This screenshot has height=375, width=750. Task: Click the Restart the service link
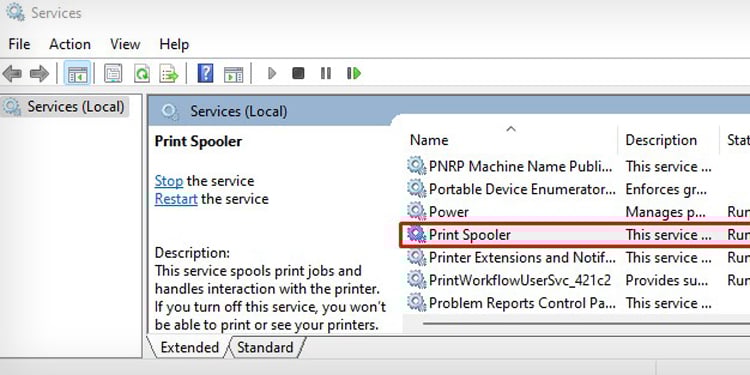[x=176, y=199]
